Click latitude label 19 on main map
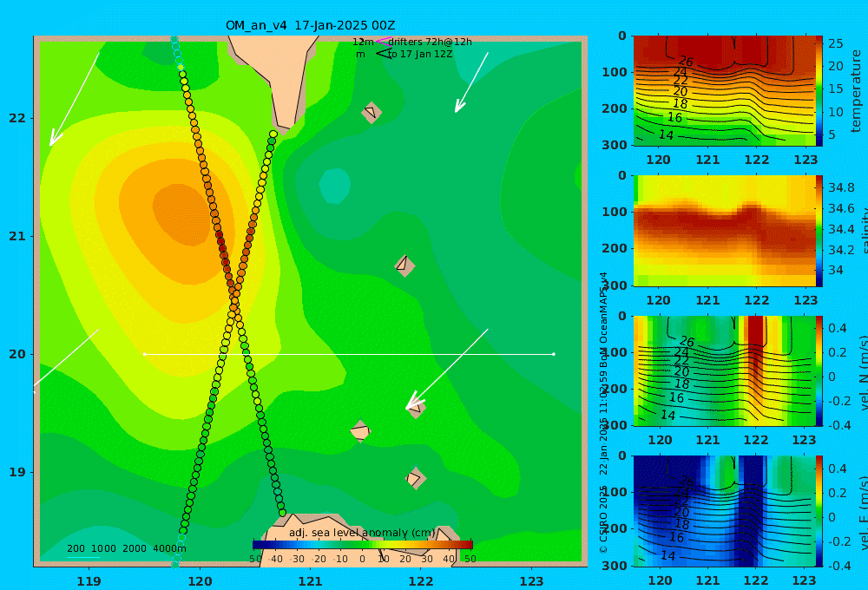The width and height of the screenshot is (868, 590). click(x=17, y=472)
